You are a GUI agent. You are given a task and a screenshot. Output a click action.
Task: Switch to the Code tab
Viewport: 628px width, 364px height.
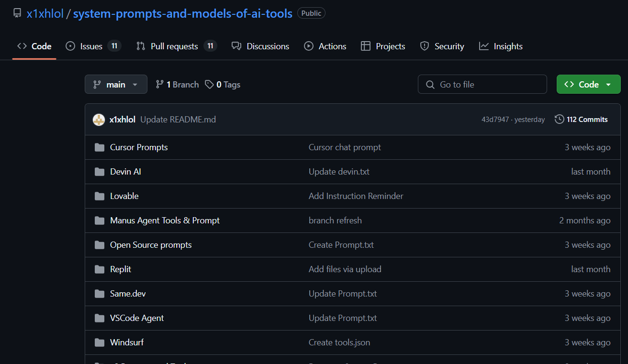coord(34,46)
